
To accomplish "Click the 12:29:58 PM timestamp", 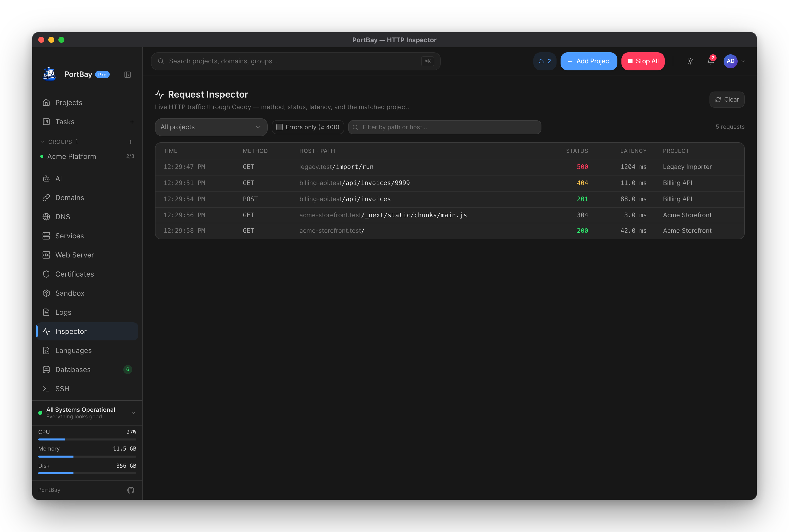I will [184, 231].
